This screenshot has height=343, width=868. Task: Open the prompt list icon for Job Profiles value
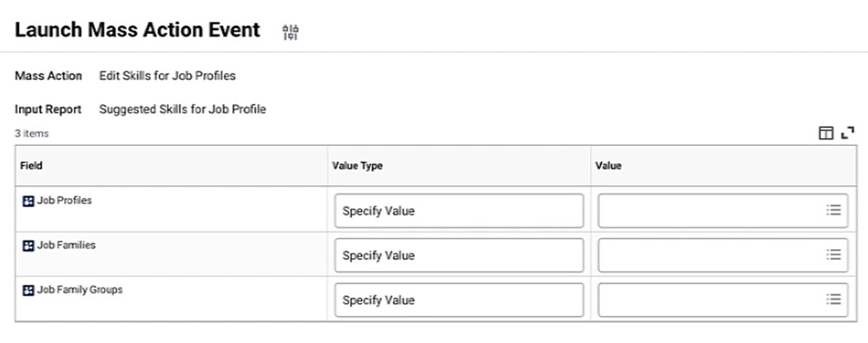[x=833, y=210]
